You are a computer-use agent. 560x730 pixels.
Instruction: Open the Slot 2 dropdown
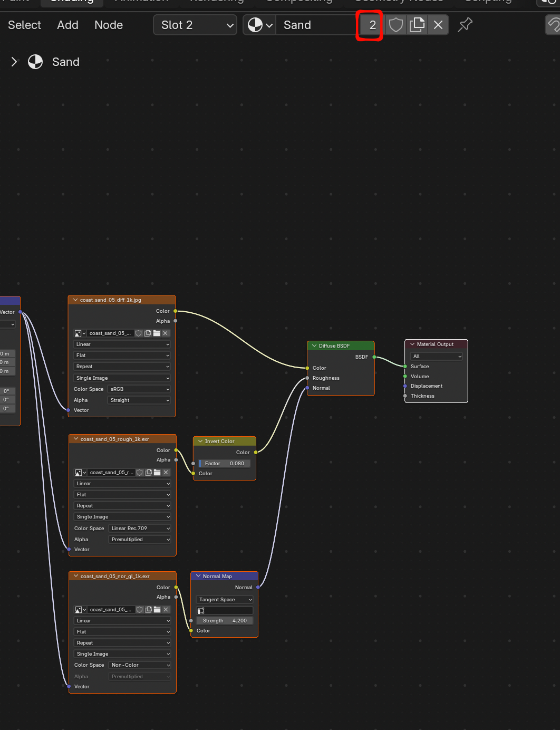[195, 25]
